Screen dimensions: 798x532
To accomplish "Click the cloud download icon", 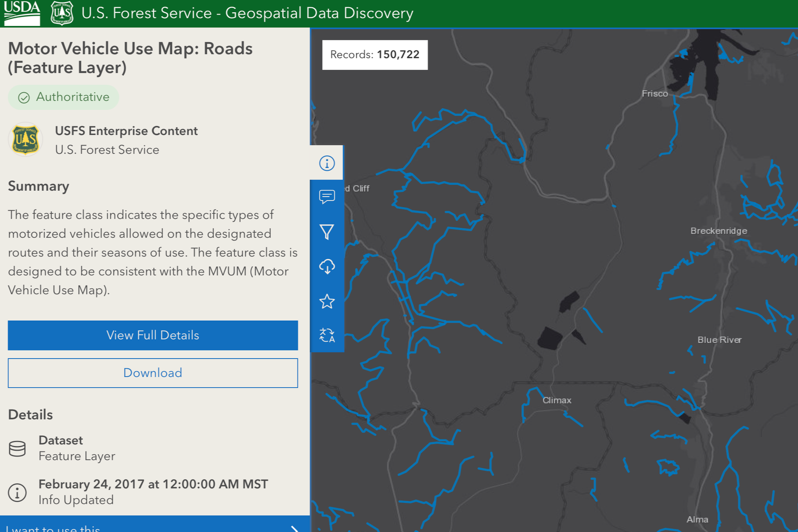I will [327, 266].
